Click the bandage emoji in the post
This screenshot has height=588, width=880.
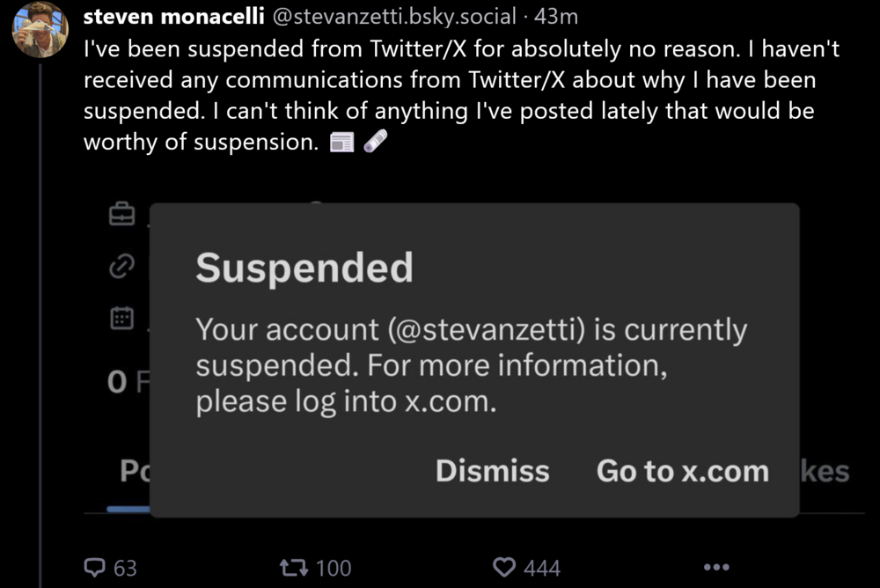(374, 141)
